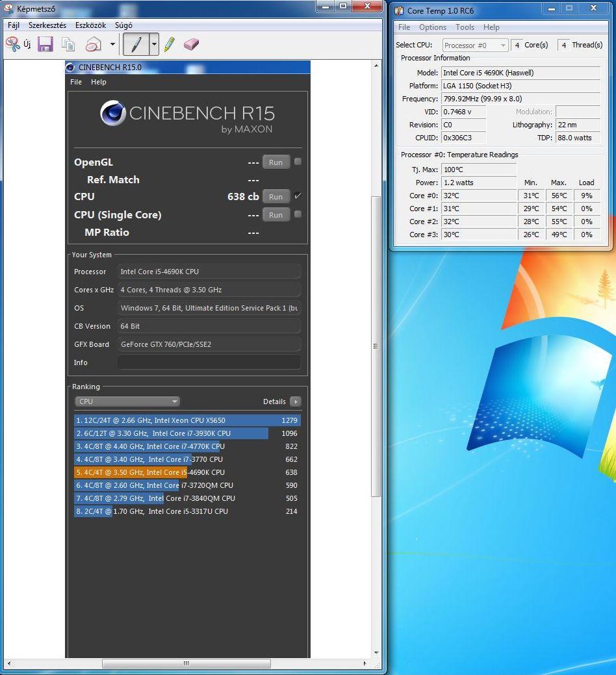616x675 pixels.
Task: Open the Súgó menu
Action: point(123,25)
